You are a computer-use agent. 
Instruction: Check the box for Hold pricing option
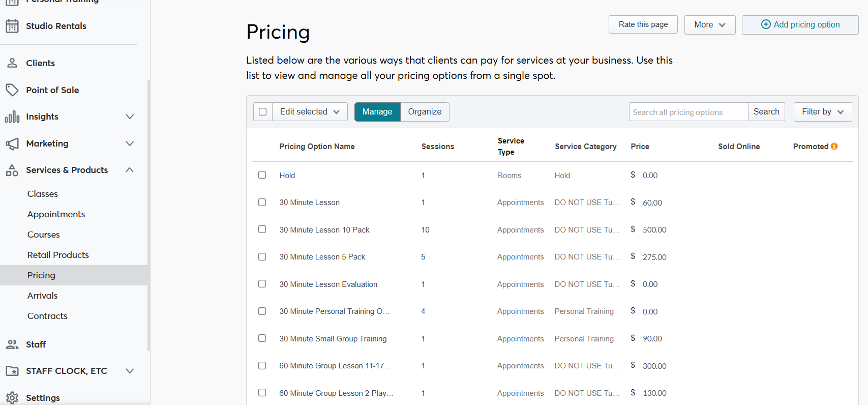[x=262, y=175]
